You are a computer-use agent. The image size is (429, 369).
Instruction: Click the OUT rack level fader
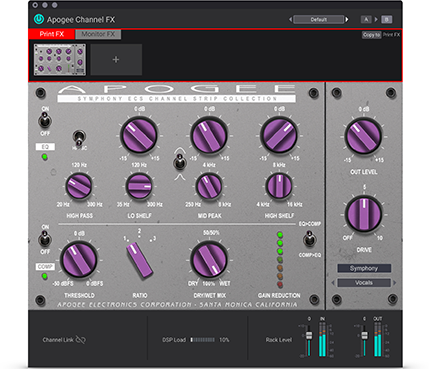pos(365,336)
